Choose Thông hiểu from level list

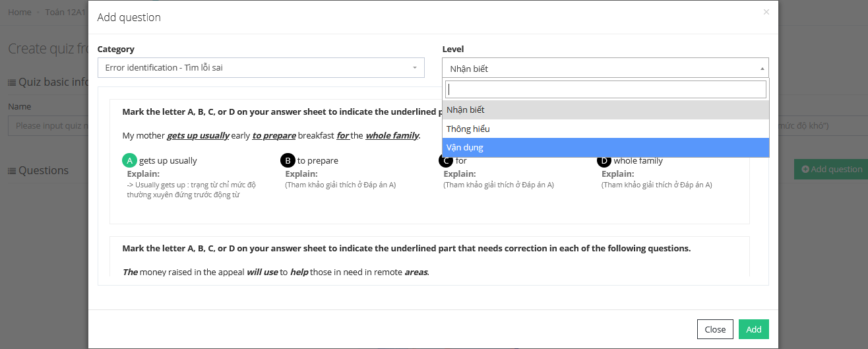pos(605,129)
